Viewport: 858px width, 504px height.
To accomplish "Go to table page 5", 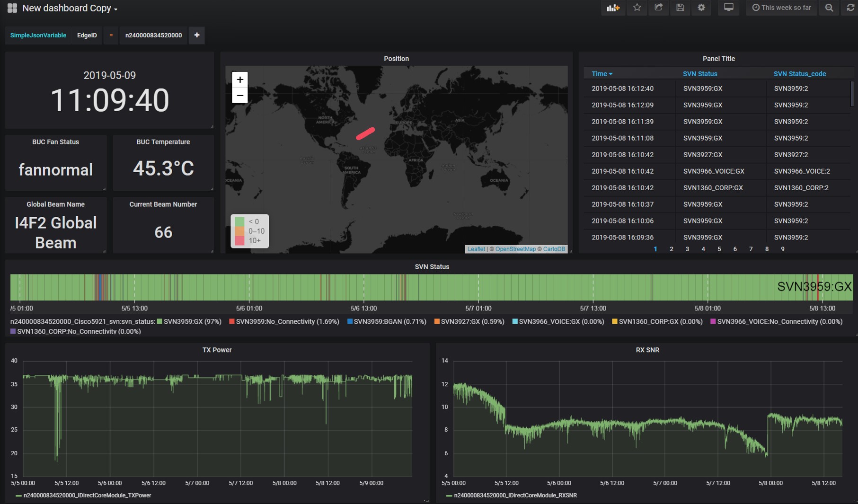I will [x=719, y=249].
